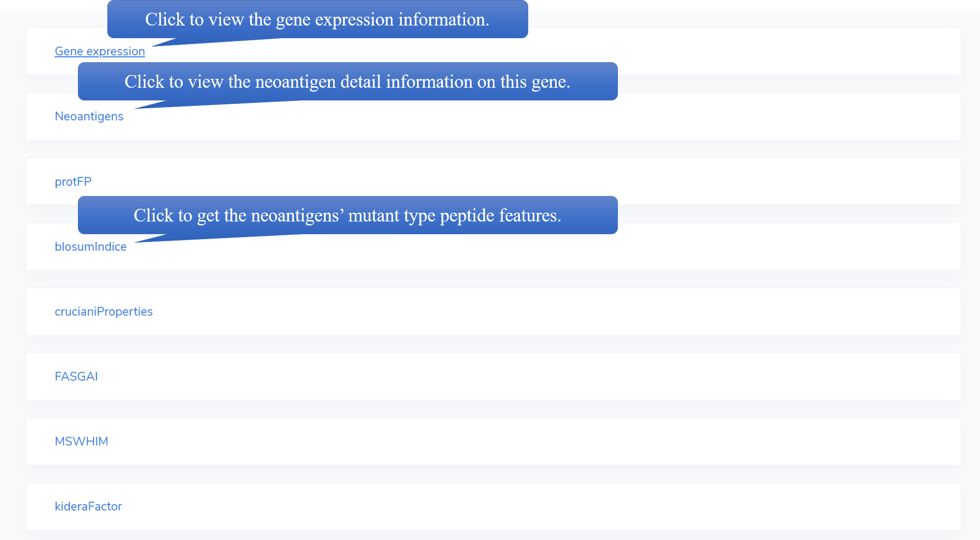The width and height of the screenshot is (980, 540).
Task: Click the gene expression information tooltip callout
Action: pos(317,20)
